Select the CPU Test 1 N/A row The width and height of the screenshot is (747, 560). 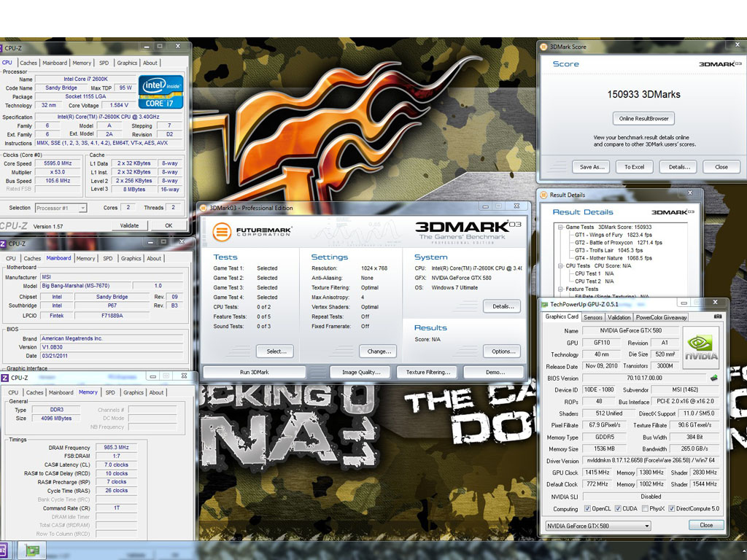tap(594, 273)
